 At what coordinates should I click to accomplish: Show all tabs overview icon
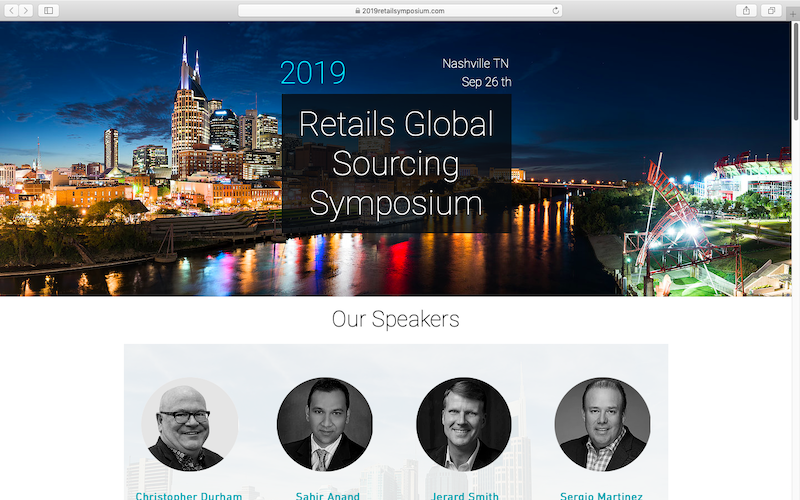(x=771, y=10)
